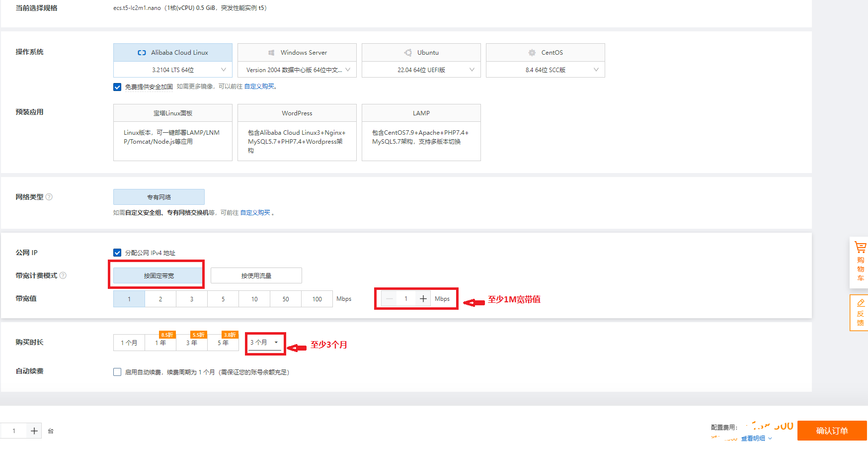Open the 3.2104 LTS 64位 version dropdown

[x=173, y=70]
